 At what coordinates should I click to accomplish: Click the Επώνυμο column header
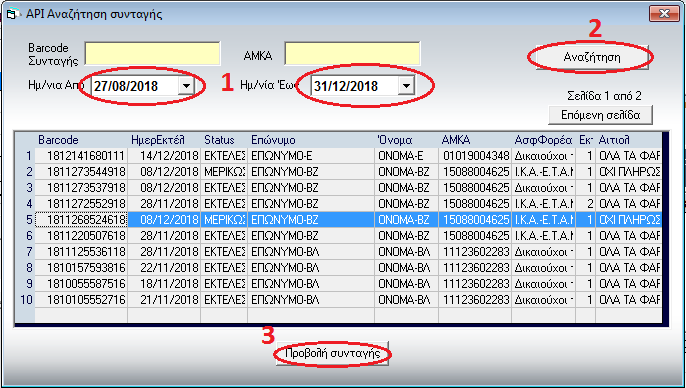(x=311, y=140)
